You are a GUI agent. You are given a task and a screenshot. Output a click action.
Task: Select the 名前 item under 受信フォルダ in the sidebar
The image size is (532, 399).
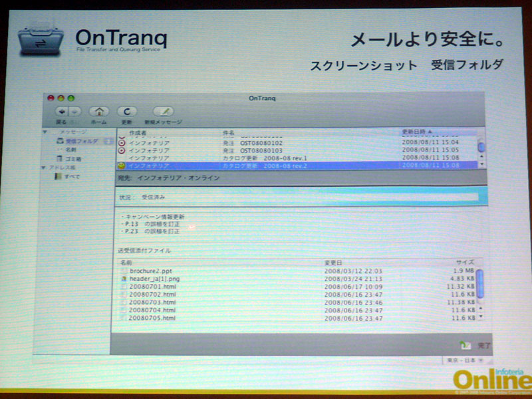click(70, 150)
